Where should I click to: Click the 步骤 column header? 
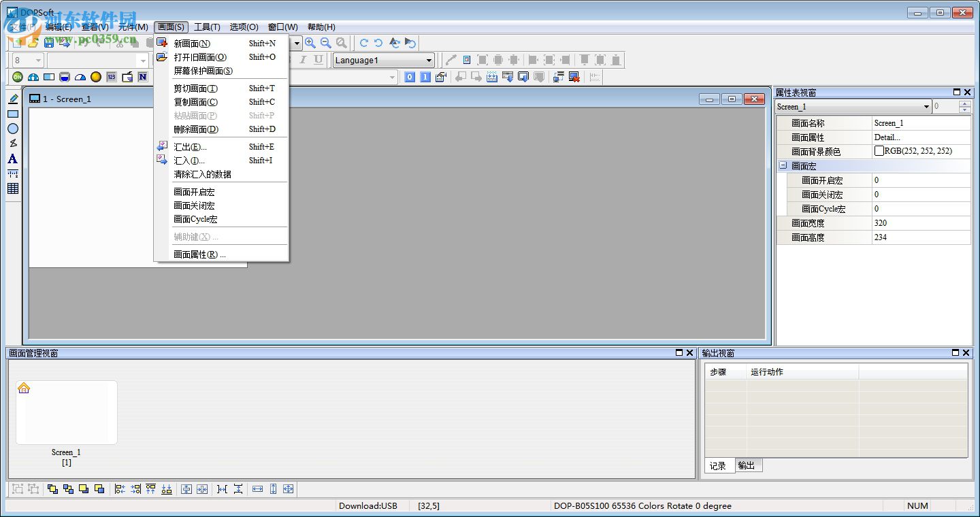point(725,372)
